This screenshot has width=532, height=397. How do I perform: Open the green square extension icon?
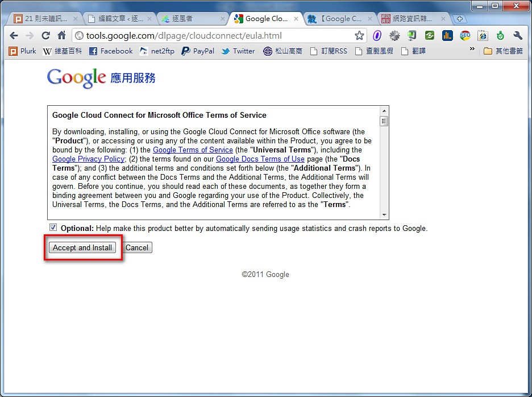(x=430, y=35)
